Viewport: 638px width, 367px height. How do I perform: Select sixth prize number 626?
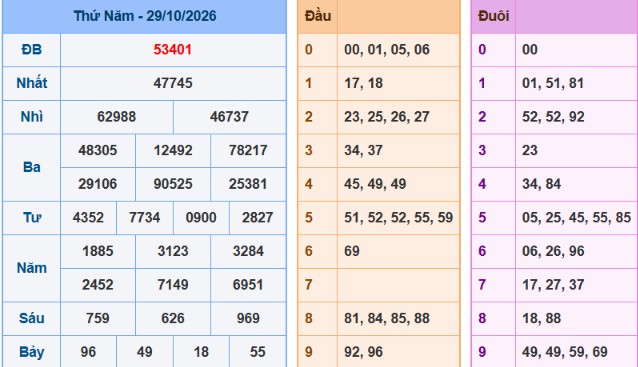click(x=173, y=318)
